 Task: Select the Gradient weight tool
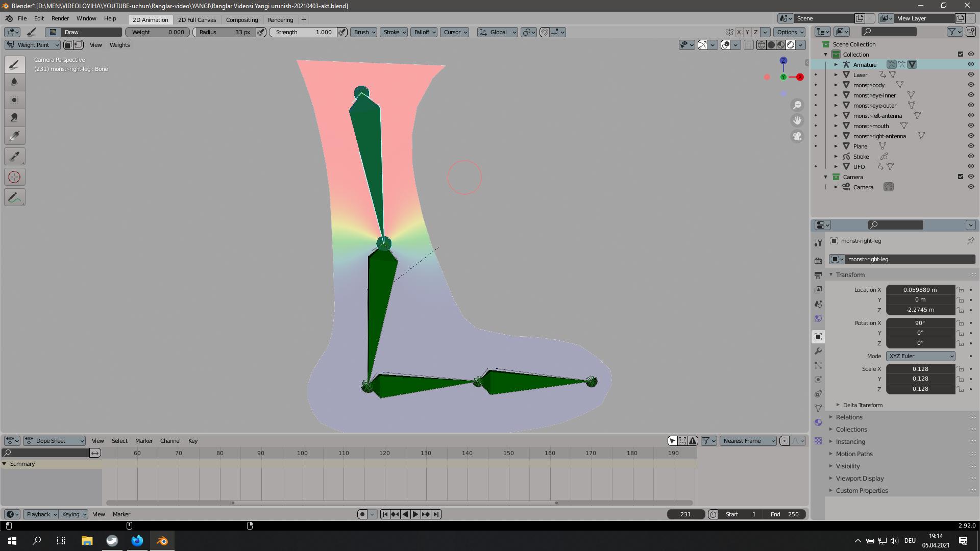pyautogui.click(x=14, y=136)
